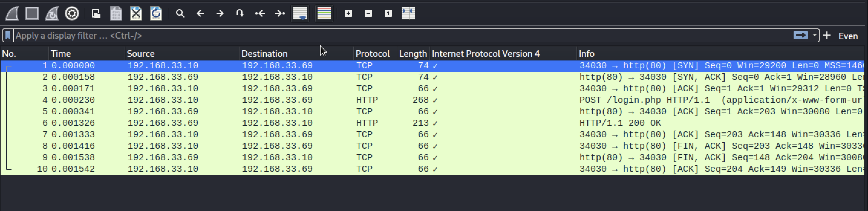The width and height of the screenshot is (868, 211).
Task: Restart the current capture
Action: pos(52,14)
